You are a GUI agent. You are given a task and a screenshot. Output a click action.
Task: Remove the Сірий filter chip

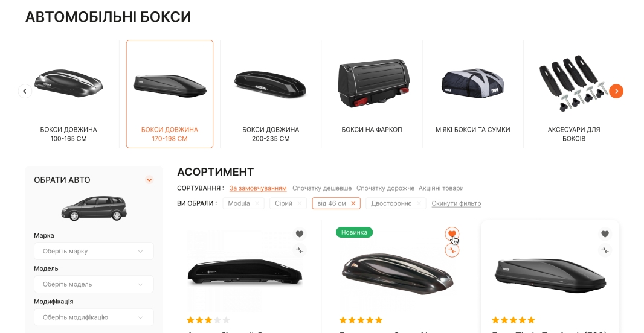click(x=300, y=203)
